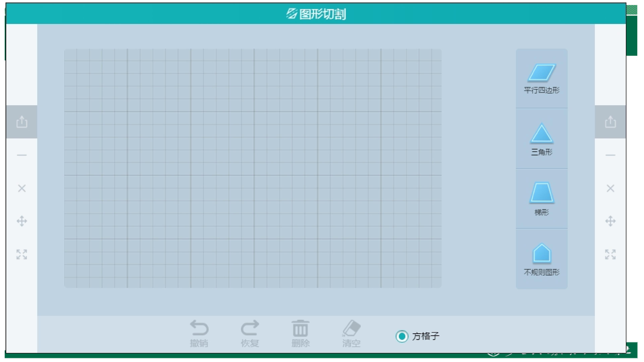644x362 pixels.
Task: Select the trapezoid (梯形) shape
Action: (x=542, y=193)
